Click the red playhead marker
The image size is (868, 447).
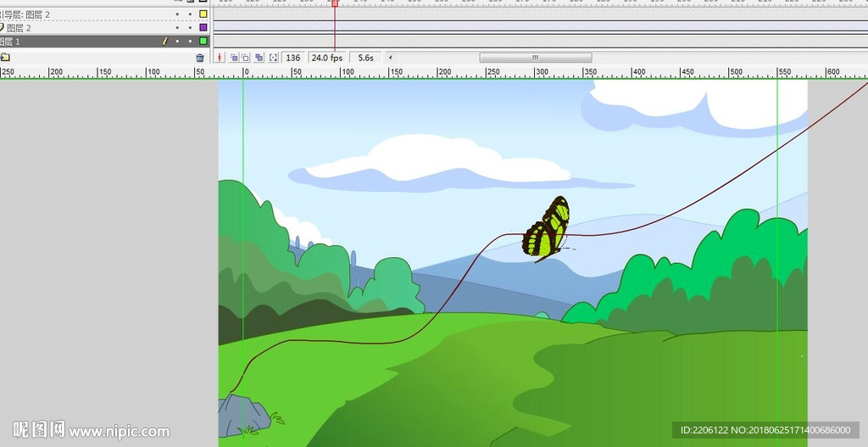[x=334, y=3]
